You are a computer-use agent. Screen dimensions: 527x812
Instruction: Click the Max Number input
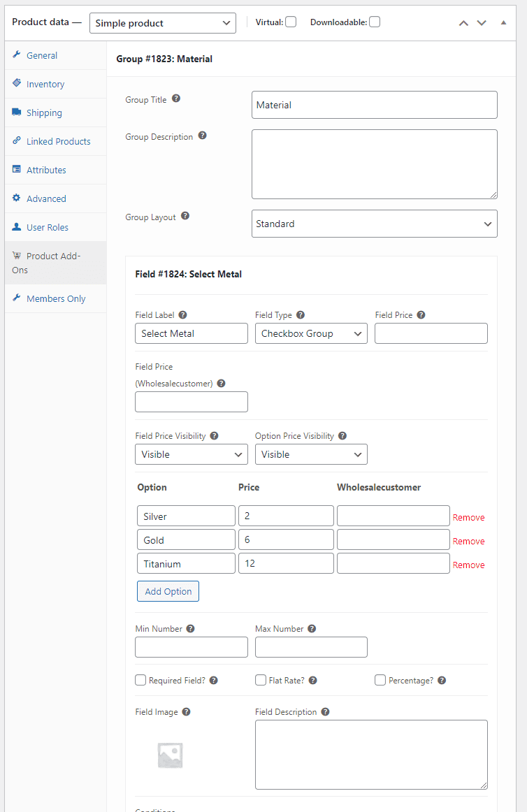pos(312,647)
